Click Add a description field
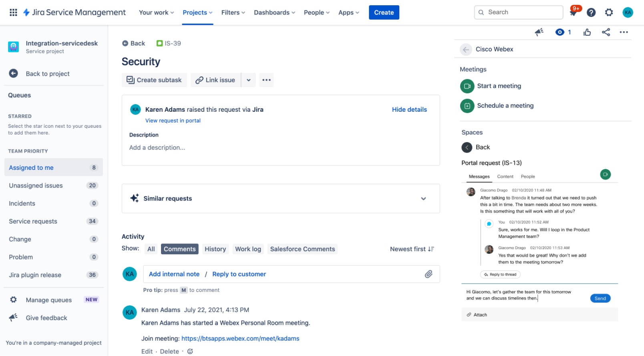The width and height of the screenshot is (644, 356). tap(157, 148)
